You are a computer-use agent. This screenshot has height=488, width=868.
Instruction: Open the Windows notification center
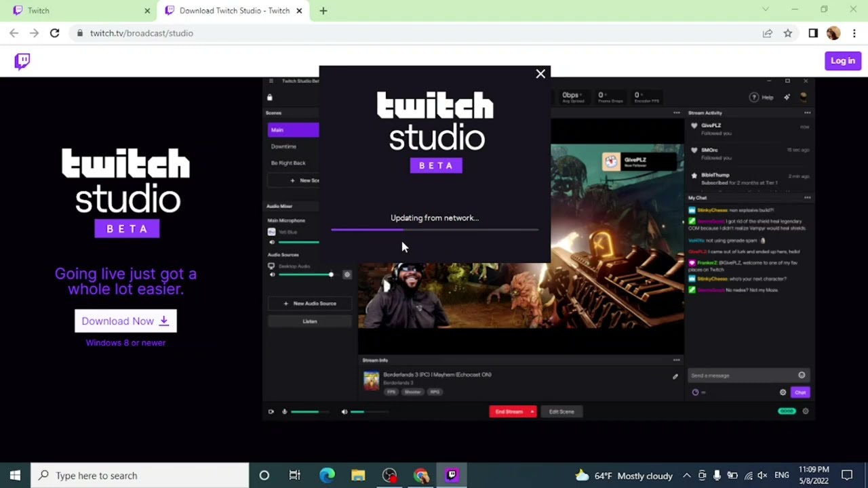[x=847, y=476]
